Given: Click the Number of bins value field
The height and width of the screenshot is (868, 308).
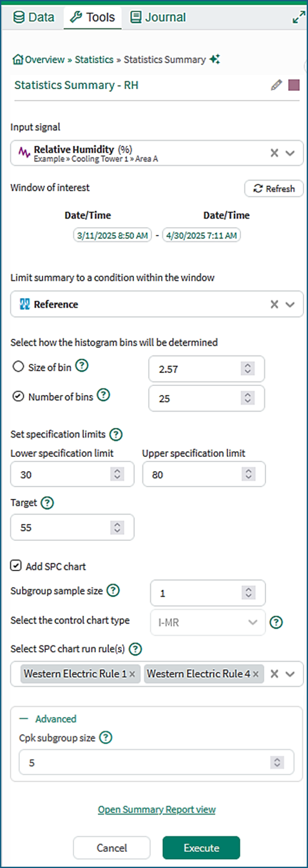Looking at the screenshot, I should tap(207, 399).
